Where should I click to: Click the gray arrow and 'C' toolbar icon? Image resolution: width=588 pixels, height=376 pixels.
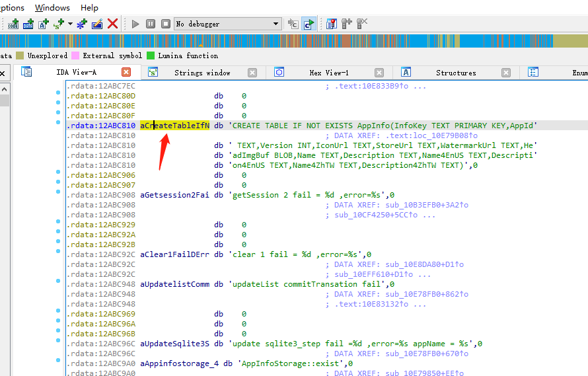(293, 24)
